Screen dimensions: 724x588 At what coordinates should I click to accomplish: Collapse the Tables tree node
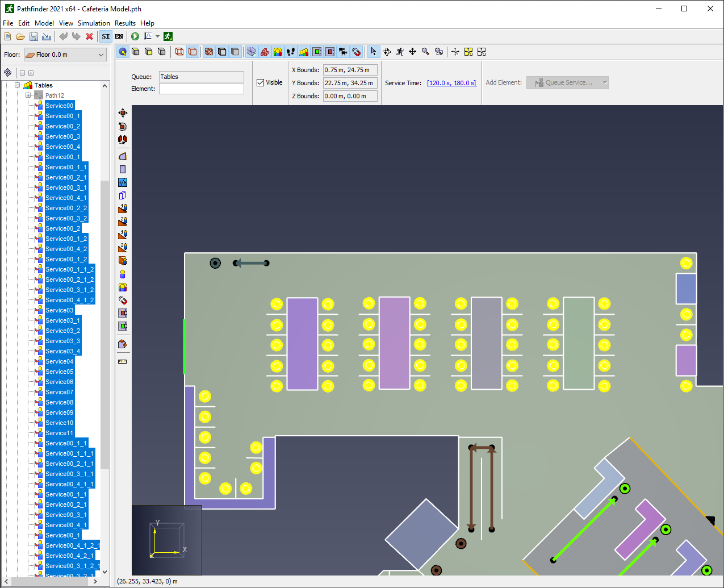click(x=18, y=85)
